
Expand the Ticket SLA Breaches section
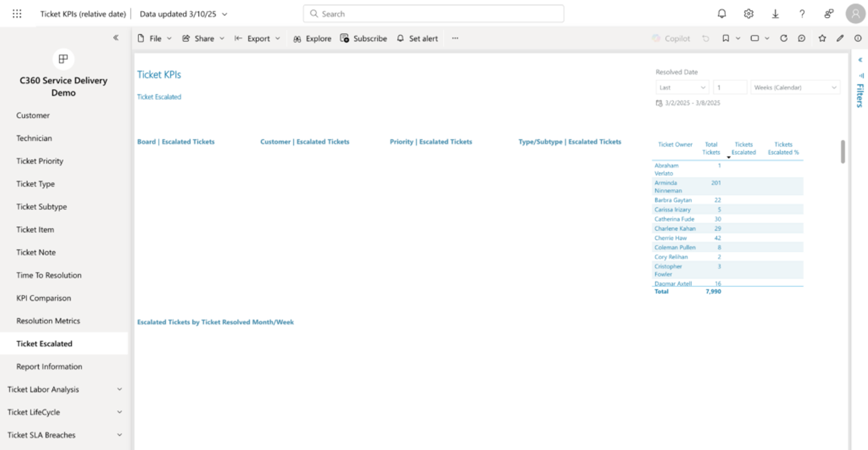pos(64,435)
